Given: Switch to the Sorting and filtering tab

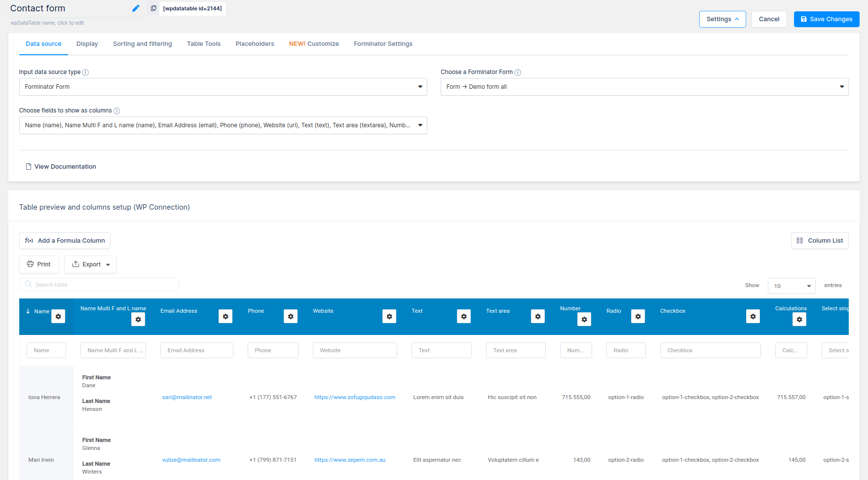Looking at the screenshot, I should (x=143, y=44).
